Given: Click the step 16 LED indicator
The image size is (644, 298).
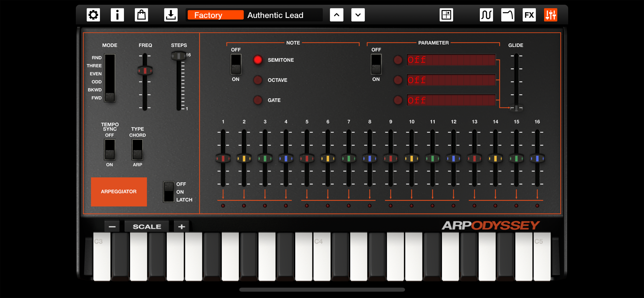Looking at the screenshot, I should (537, 206).
